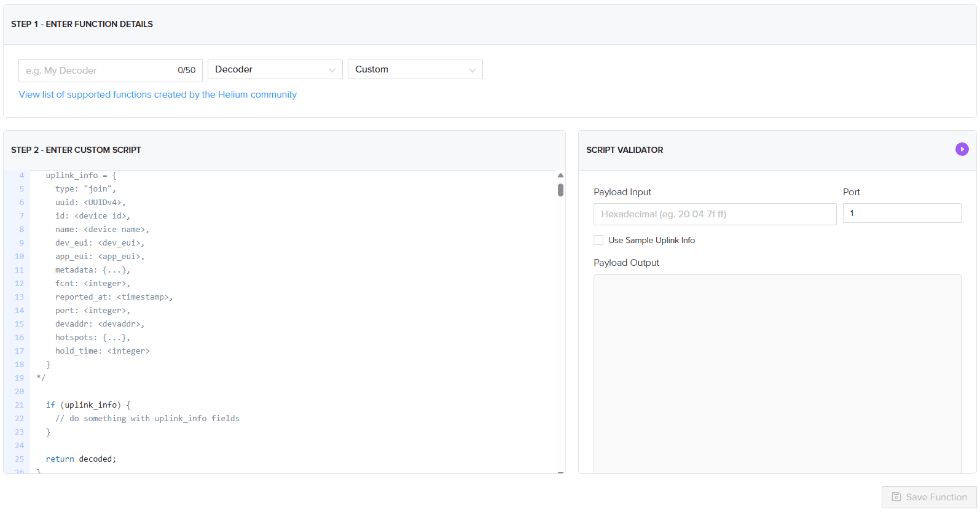Click the Port number field
Image resolution: width=980 pixels, height=512 pixels.
902,213
